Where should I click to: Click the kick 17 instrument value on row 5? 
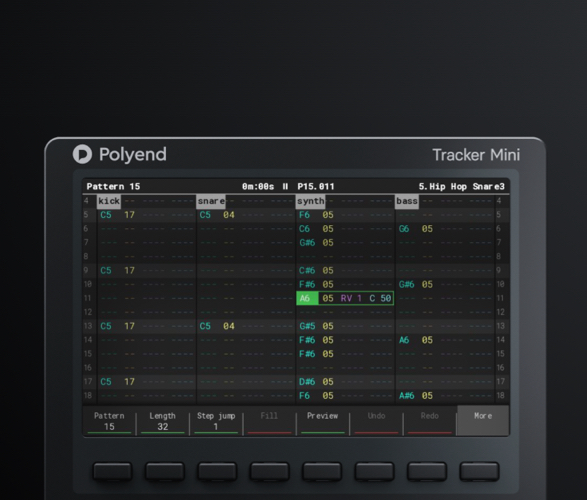point(130,215)
